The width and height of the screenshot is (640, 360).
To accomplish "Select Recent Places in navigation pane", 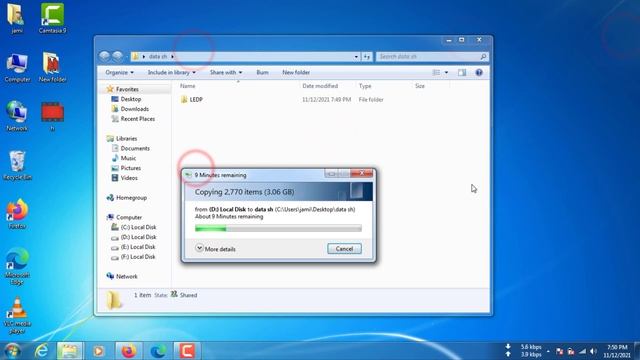I will [x=138, y=118].
